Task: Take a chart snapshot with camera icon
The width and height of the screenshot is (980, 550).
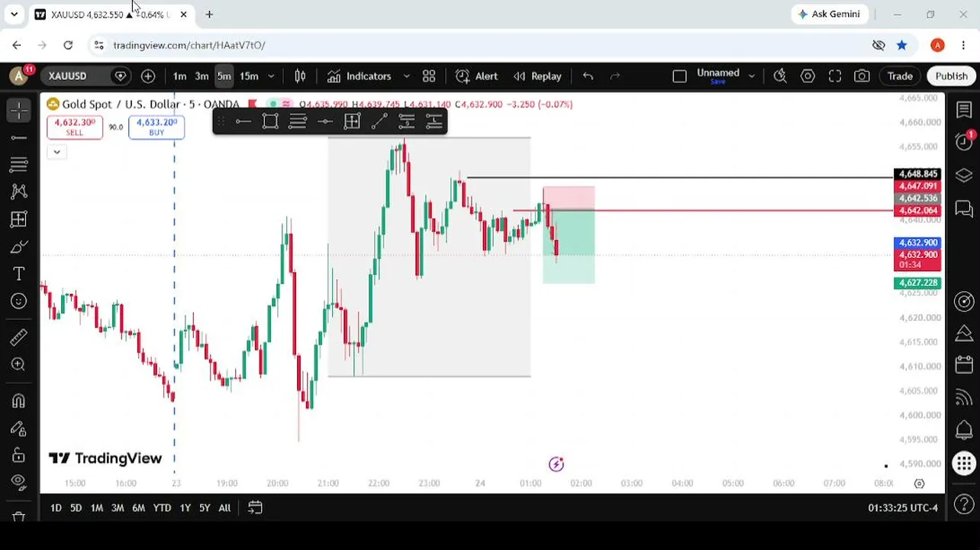Action: pos(862,76)
